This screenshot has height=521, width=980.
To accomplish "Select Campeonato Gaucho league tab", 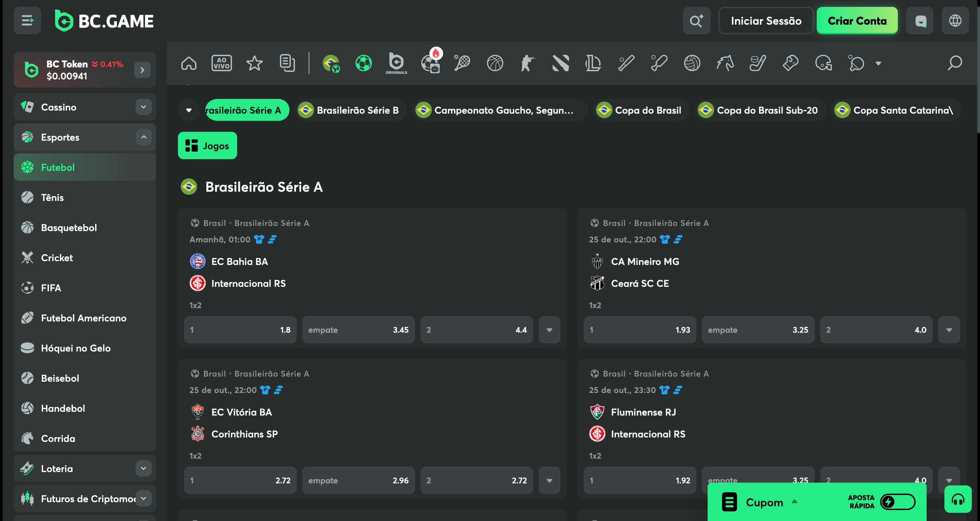I will pos(500,110).
